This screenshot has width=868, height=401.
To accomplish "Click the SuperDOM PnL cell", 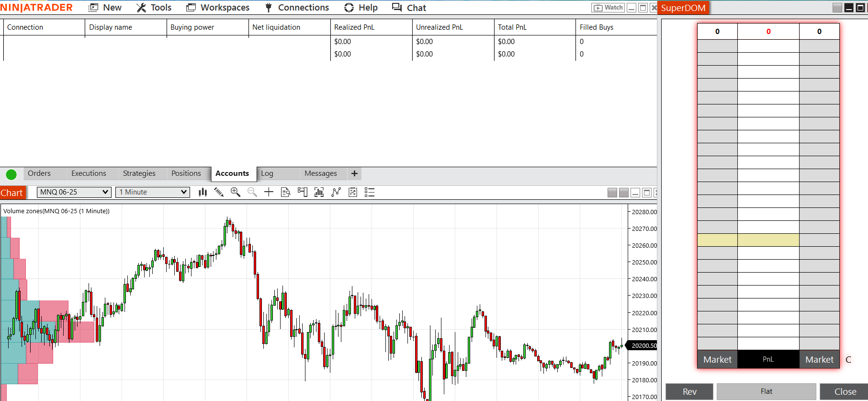I will pyautogui.click(x=768, y=359).
